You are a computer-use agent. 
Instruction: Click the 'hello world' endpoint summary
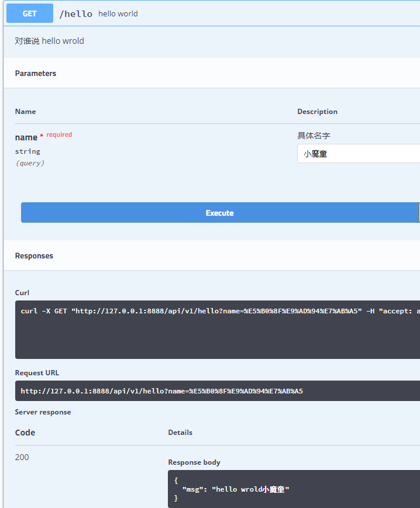click(118, 14)
